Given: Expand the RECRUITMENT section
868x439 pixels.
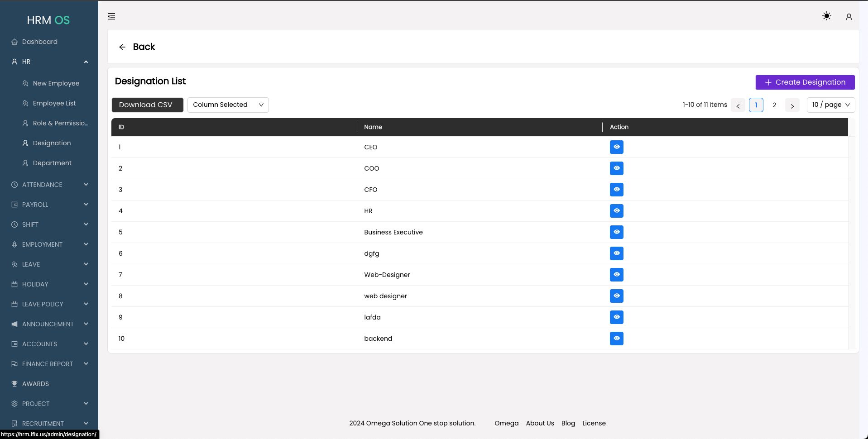Looking at the screenshot, I should click(x=86, y=424).
